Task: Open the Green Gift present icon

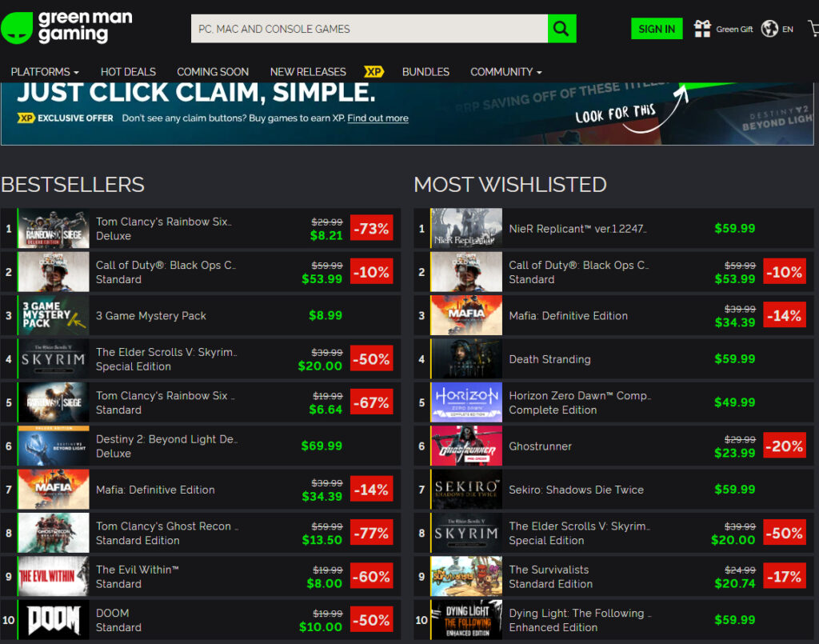Action: click(x=702, y=29)
